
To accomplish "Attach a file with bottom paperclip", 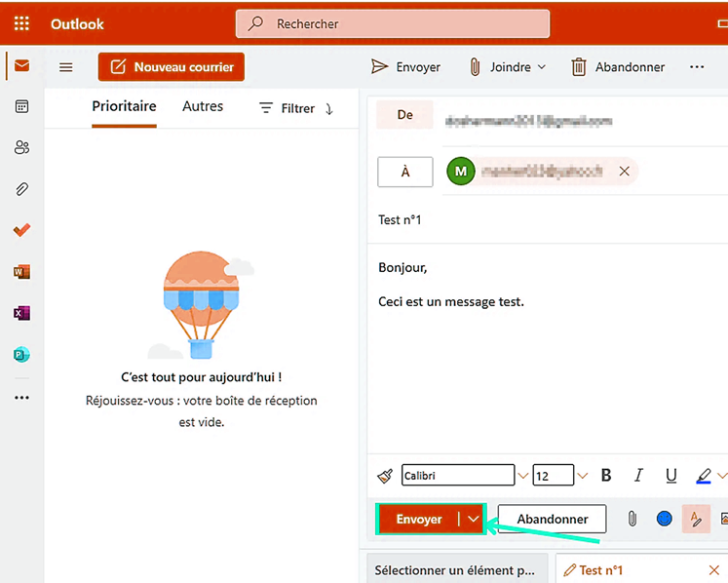I will (632, 519).
